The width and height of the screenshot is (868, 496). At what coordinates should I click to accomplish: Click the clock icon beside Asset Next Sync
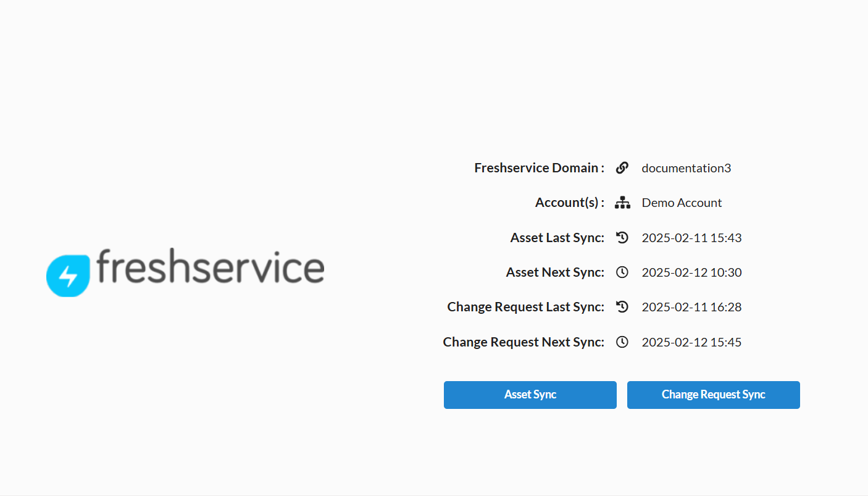622,272
